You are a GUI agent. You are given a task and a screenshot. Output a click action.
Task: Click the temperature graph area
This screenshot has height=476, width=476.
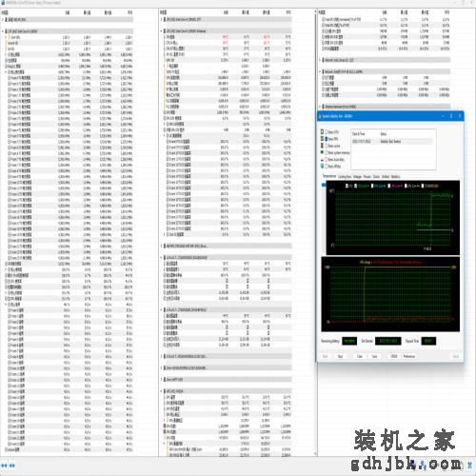pyautogui.click(x=393, y=217)
